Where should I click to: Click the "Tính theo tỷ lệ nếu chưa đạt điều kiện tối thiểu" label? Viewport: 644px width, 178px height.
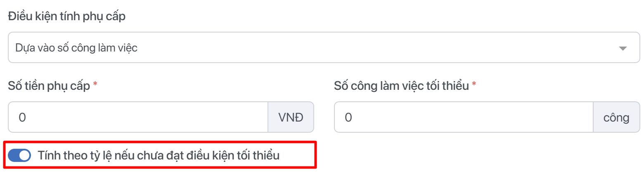[159, 155]
